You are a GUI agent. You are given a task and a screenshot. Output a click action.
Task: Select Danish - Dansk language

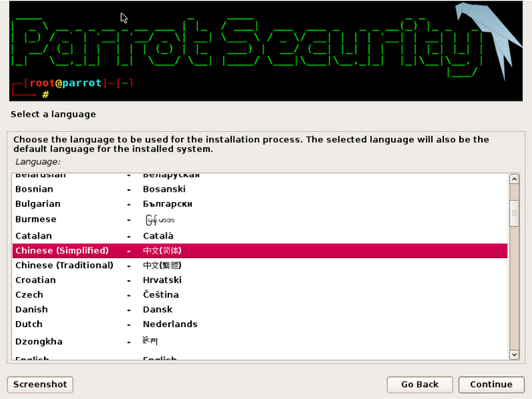click(260, 310)
